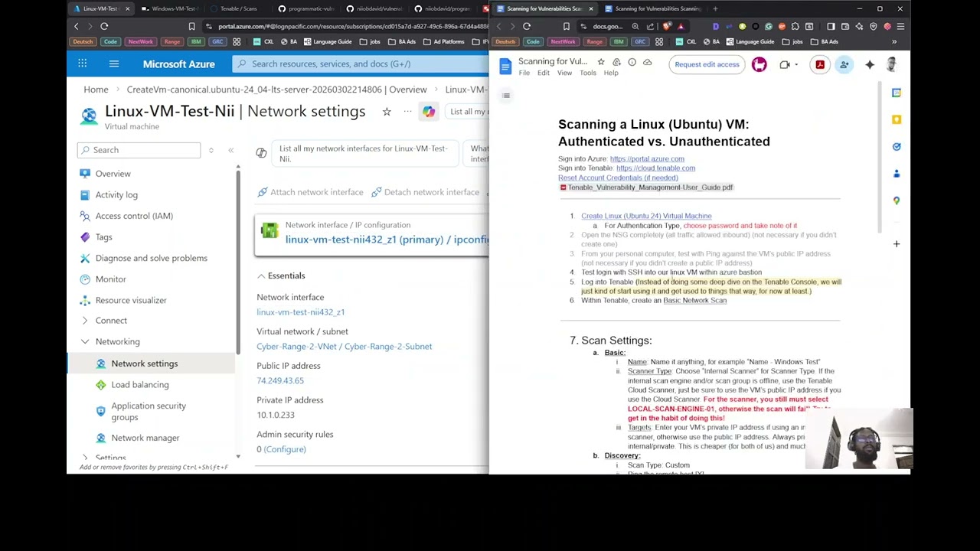The height and width of the screenshot is (551, 980).
Task: Click the cloud document status icon in Docs
Action: [647, 62]
